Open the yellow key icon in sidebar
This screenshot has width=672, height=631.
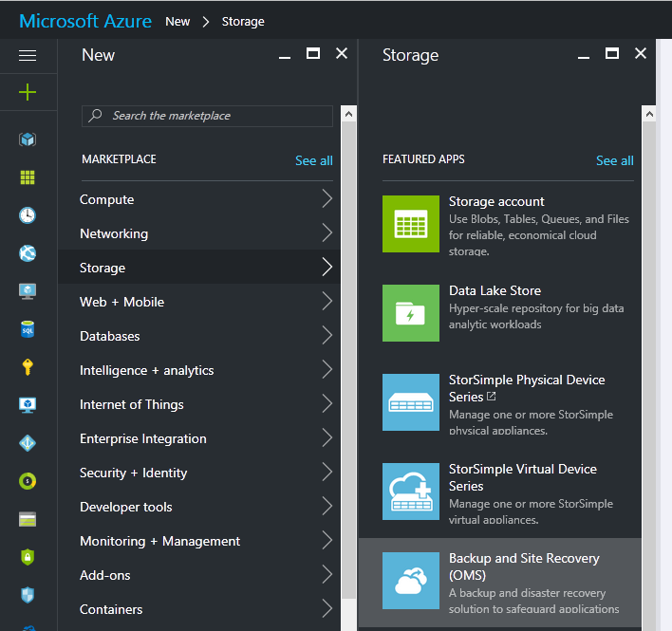pos(28,367)
